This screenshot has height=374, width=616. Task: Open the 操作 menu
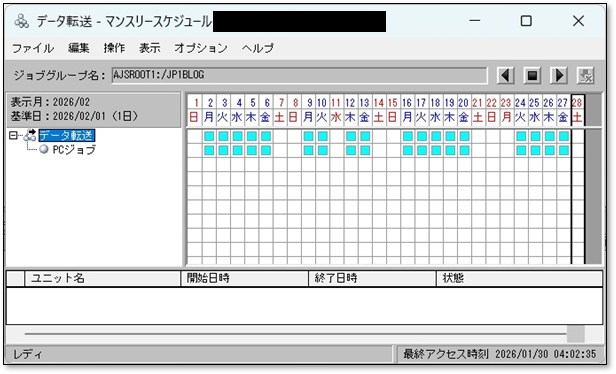[x=114, y=48]
